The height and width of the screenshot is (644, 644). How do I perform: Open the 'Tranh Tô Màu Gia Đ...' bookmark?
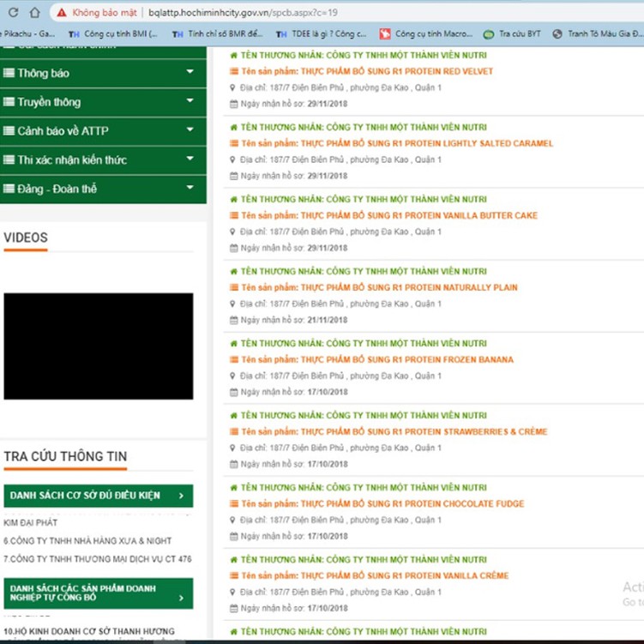pyautogui.click(x=596, y=34)
